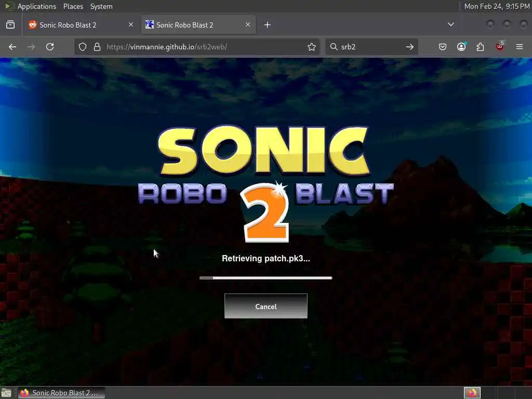This screenshot has width=532, height=399.
Task: Reload the page with the refresh icon
Action: [x=50, y=47]
